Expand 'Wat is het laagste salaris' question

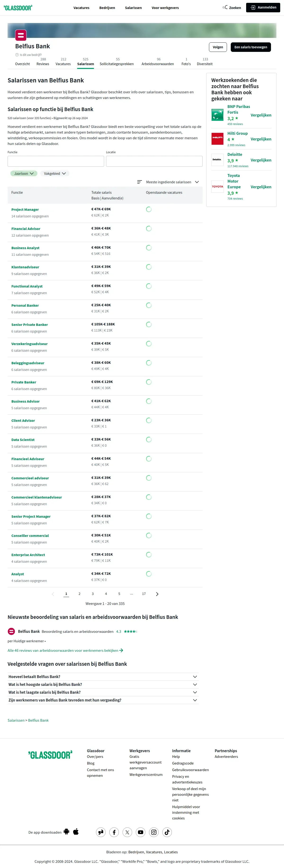coord(103,692)
